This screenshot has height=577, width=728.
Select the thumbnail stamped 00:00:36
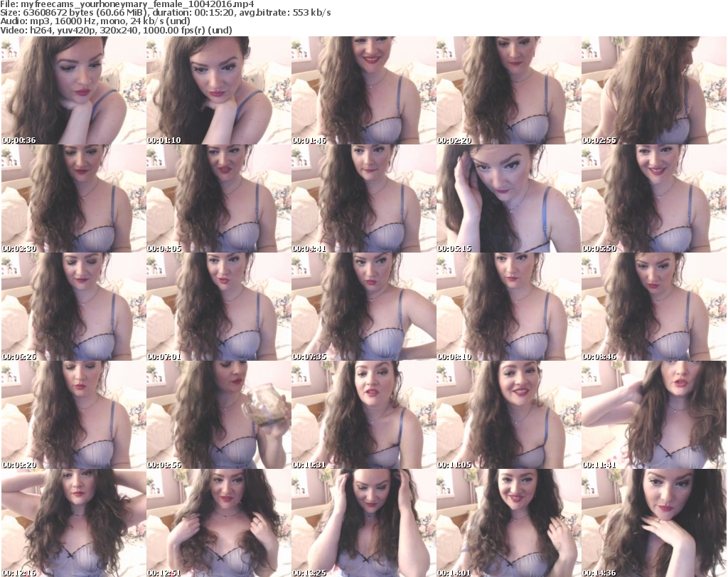73,90
